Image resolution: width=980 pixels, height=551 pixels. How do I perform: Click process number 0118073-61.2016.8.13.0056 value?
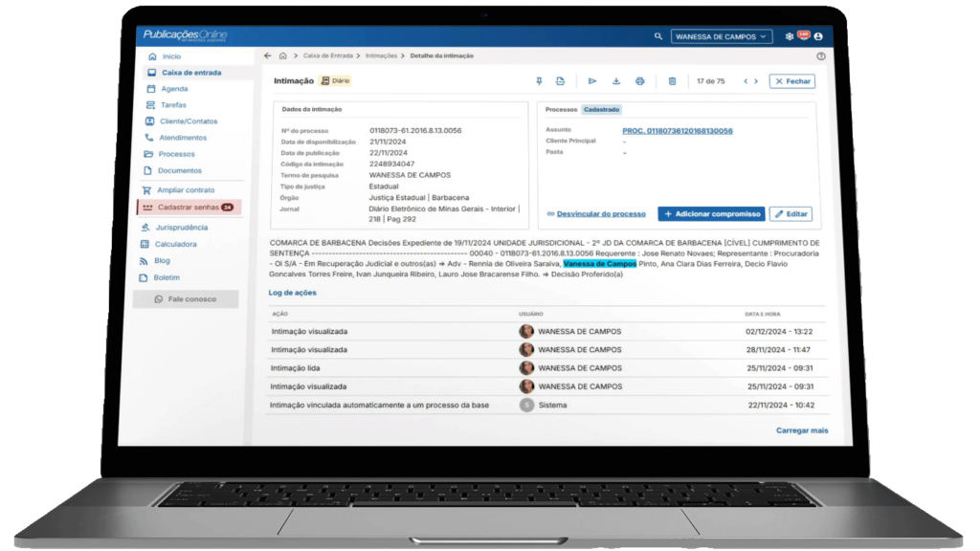tap(415, 130)
